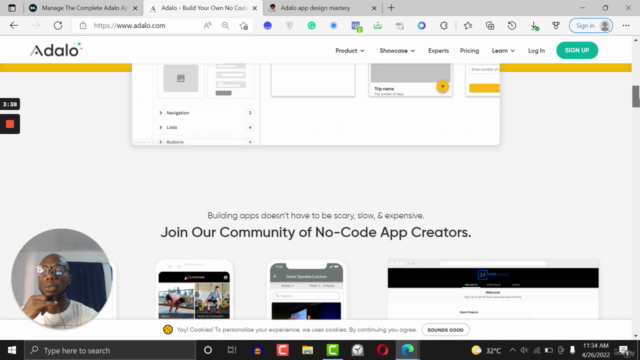640x360 pixels.
Task: Open the Downloads icon
Action: click(534, 26)
